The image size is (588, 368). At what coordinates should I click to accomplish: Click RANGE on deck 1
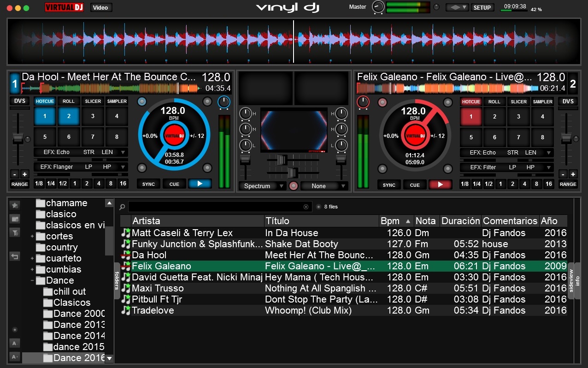pyautogui.click(x=20, y=184)
